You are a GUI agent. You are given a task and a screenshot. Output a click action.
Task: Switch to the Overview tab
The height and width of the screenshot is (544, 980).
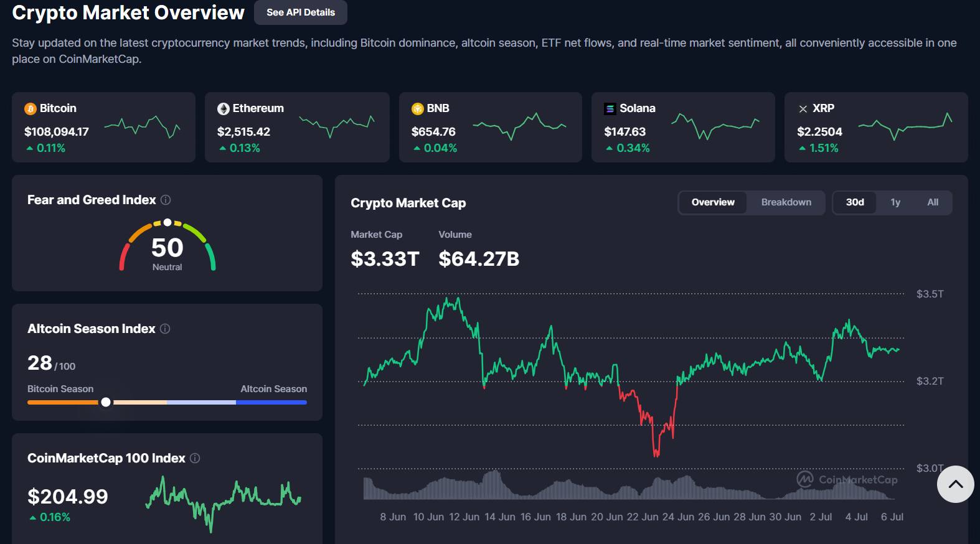pos(713,202)
